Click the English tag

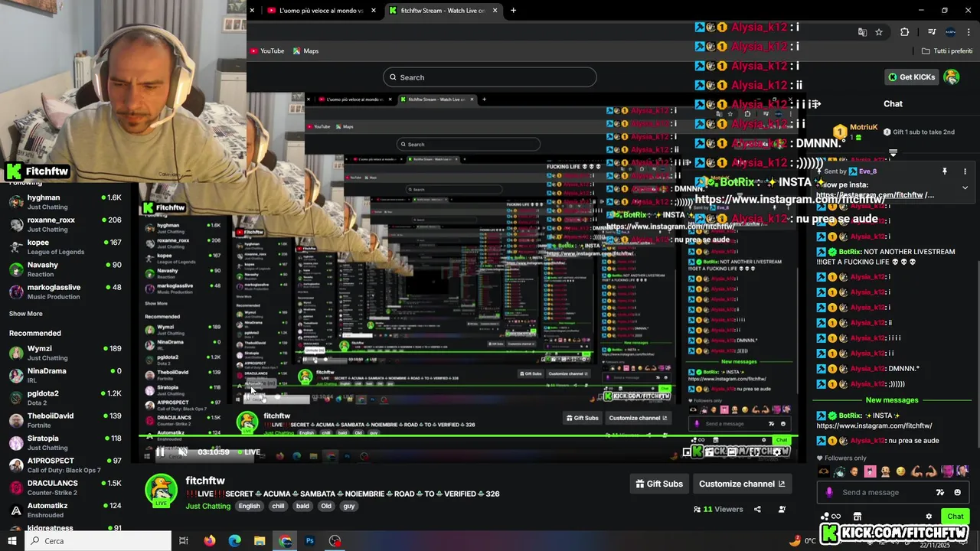click(x=249, y=506)
